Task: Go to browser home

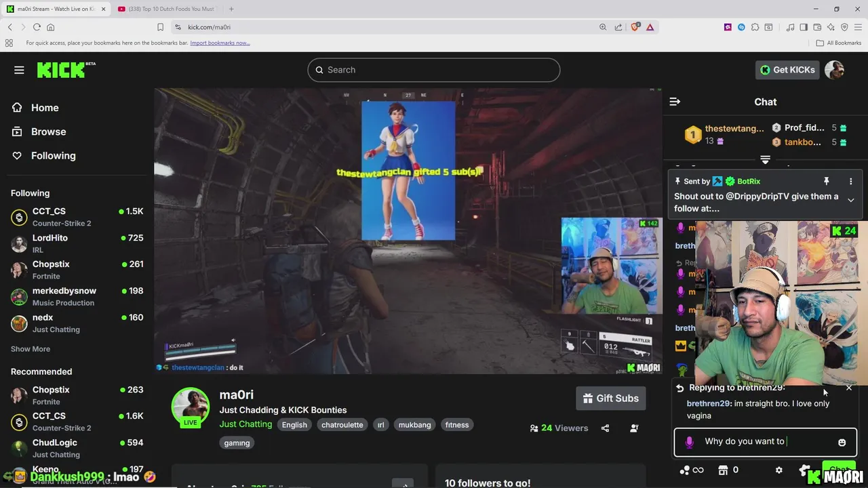Action: point(50,27)
